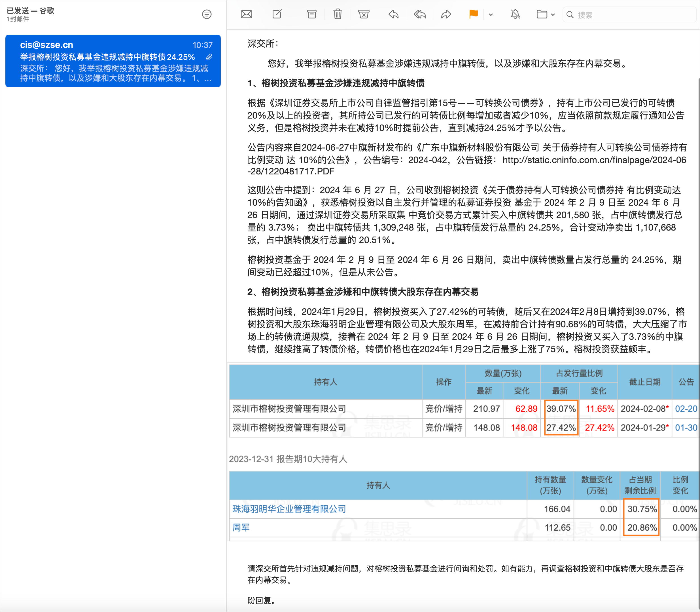700x612 pixels.
Task: Open the 02-20 announcement link
Action: pyautogui.click(x=686, y=409)
